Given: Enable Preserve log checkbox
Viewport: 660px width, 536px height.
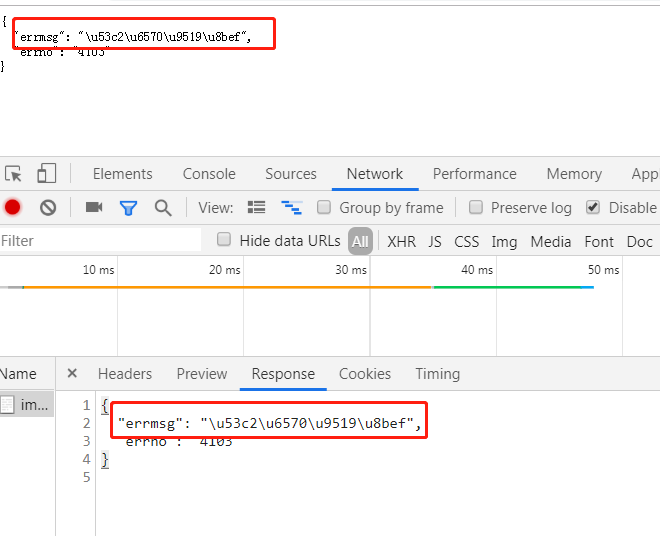Looking at the screenshot, I should click(476, 207).
